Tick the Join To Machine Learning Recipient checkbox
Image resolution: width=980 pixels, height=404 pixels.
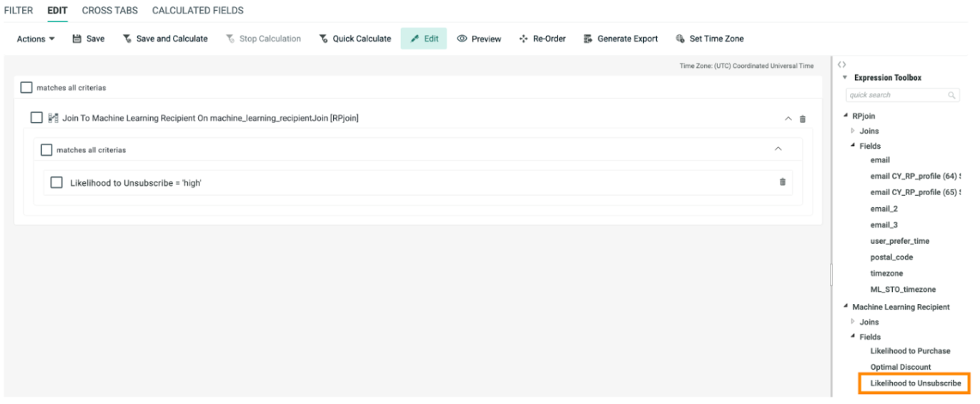36,118
